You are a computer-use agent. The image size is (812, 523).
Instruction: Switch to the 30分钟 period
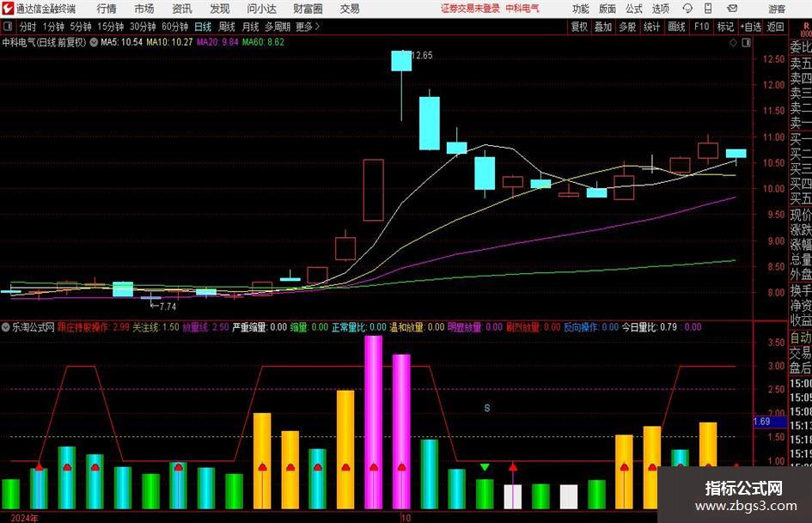[x=143, y=27]
